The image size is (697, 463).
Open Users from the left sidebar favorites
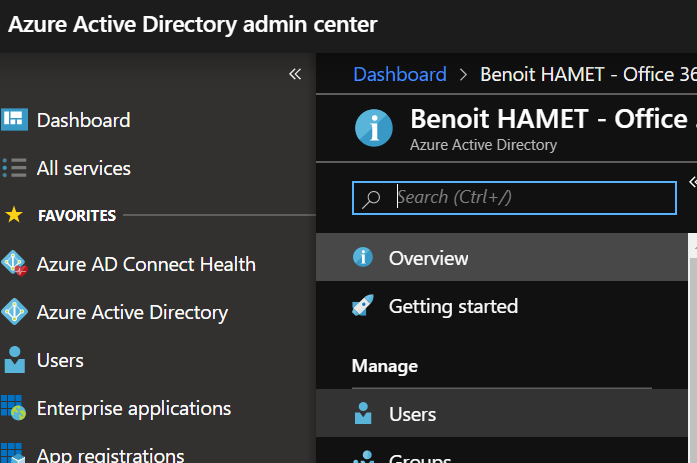pyautogui.click(x=60, y=360)
